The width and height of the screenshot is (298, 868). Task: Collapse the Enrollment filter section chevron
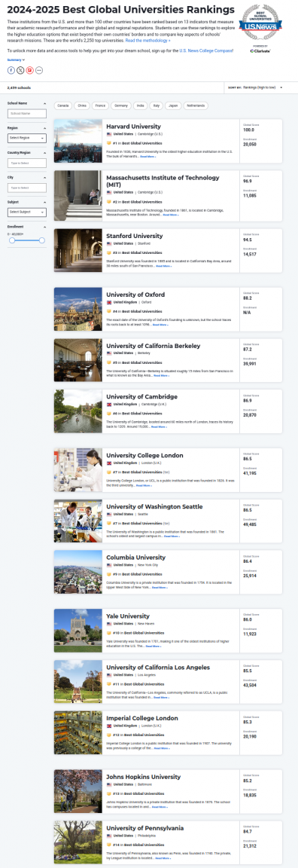click(x=44, y=226)
